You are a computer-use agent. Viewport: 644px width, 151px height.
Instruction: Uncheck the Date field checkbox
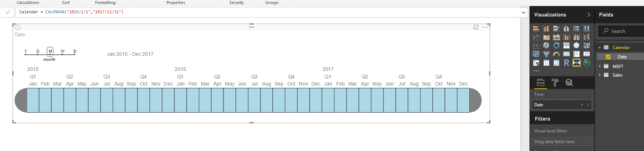[608, 57]
